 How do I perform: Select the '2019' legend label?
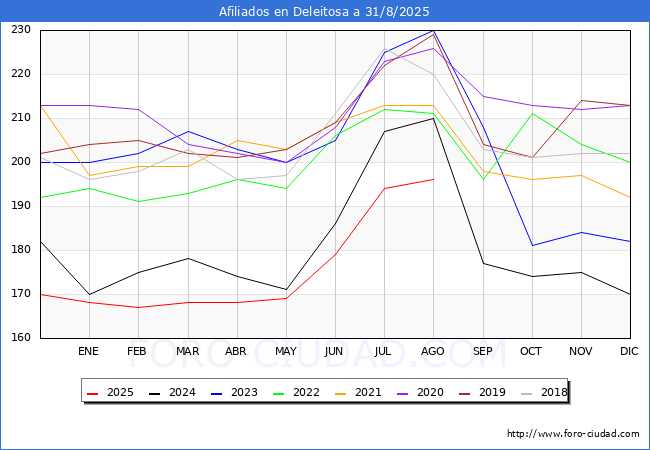tap(492, 392)
